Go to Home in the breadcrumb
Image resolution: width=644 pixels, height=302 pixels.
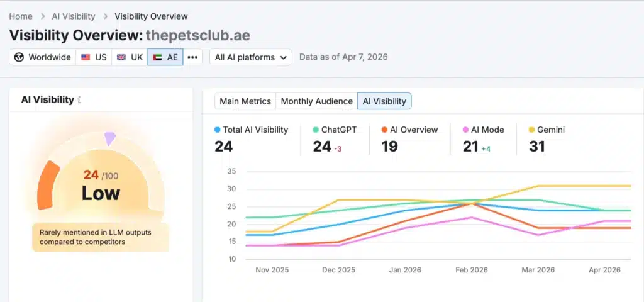pyautogui.click(x=21, y=16)
